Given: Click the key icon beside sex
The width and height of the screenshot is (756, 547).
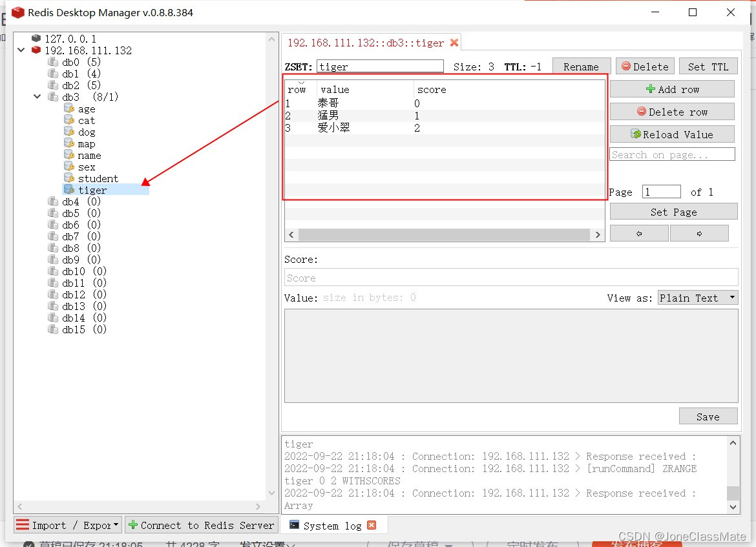Looking at the screenshot, I should point(69,166).
